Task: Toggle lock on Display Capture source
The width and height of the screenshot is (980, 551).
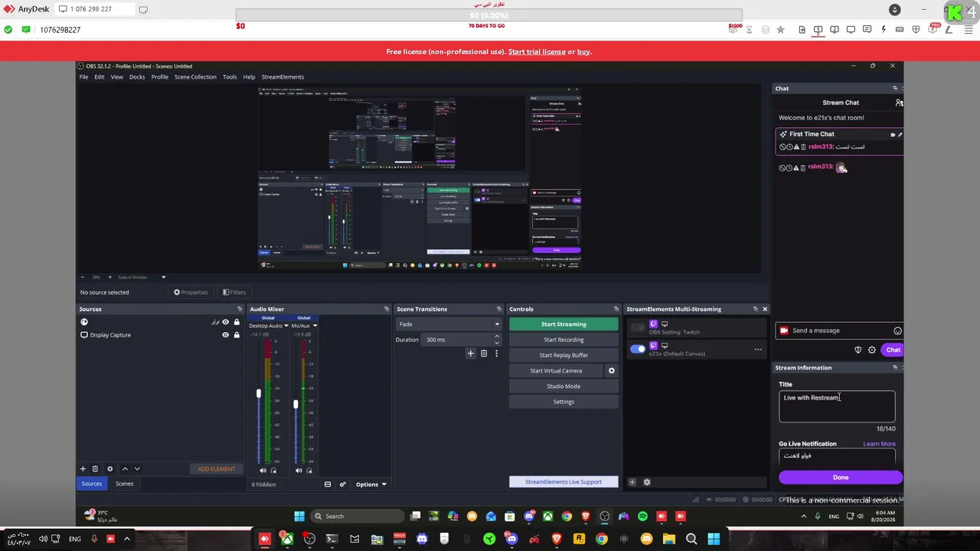Action: (237, 335)
